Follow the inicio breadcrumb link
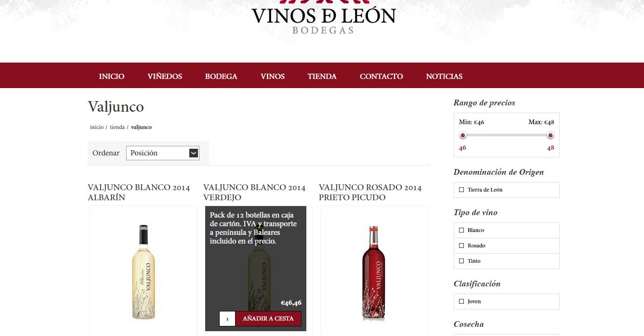Image resolution: width=644 pixels, height=336 pixels. coord(97,127)
